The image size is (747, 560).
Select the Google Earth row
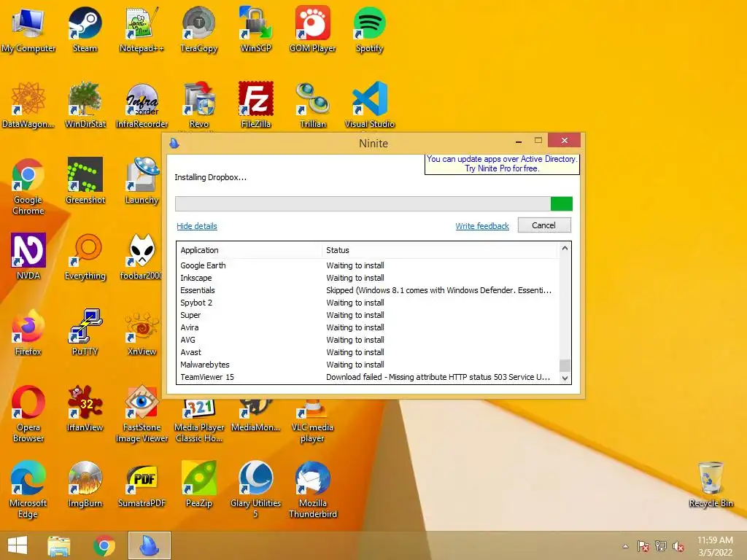pyautogui.click(x=368, y=265)
